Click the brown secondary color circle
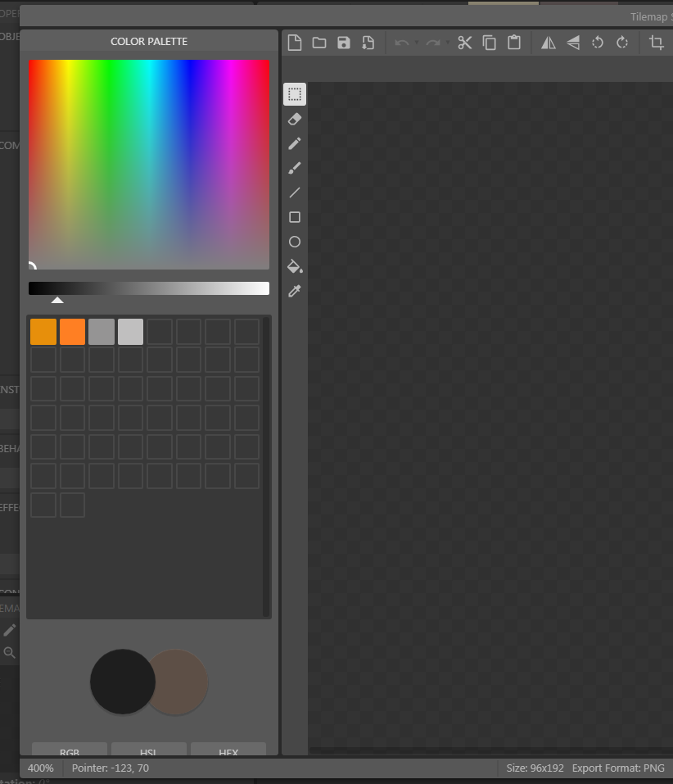Screen dimensions: 673x784 click(x=182, y=682)
